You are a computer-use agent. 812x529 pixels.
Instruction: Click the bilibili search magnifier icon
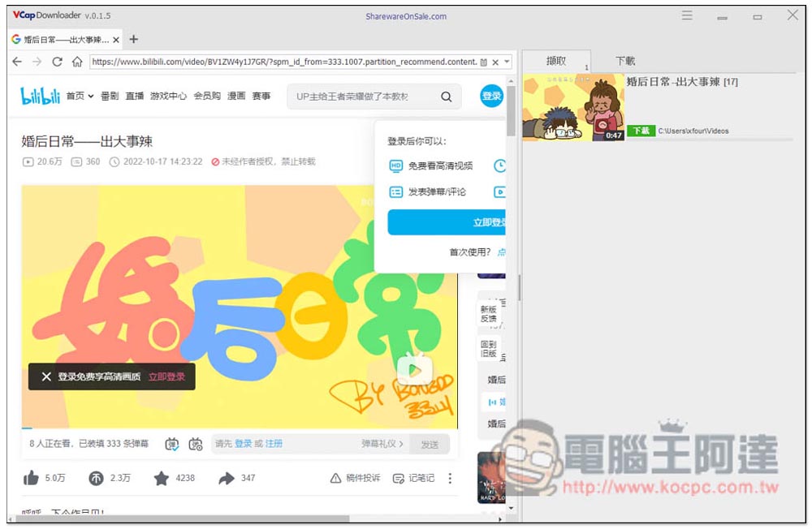[446, 97]
